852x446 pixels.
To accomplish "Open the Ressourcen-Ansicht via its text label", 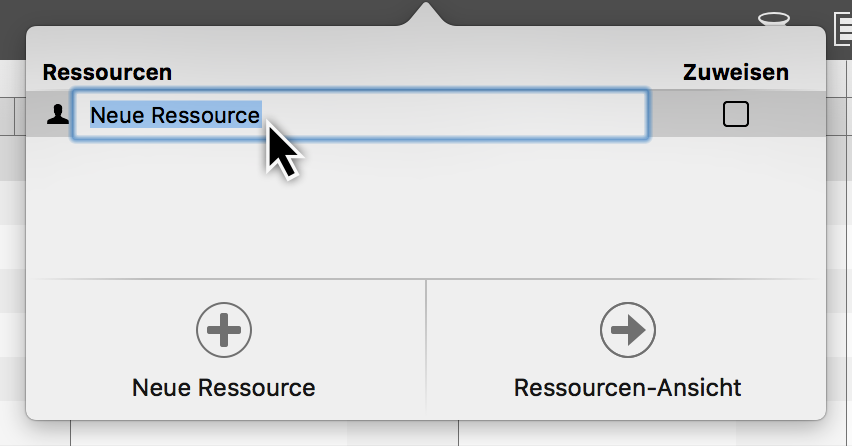I will point(627,387).
